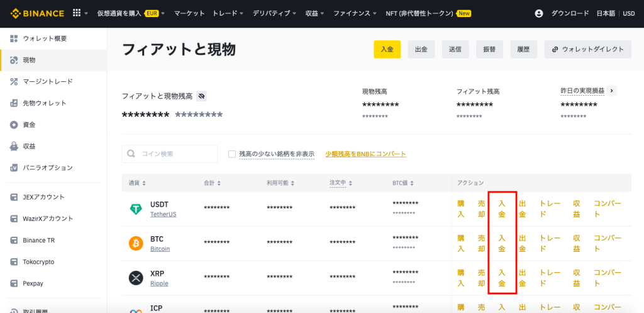
Task: Expand the トレード dropdown menu
Action: pyautogui.click(x=229, y=13)
